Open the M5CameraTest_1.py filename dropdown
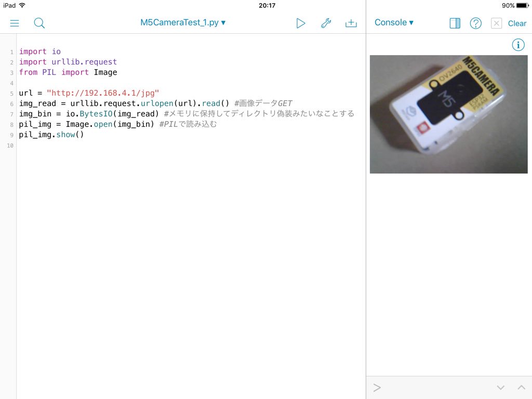 point(181,22)
